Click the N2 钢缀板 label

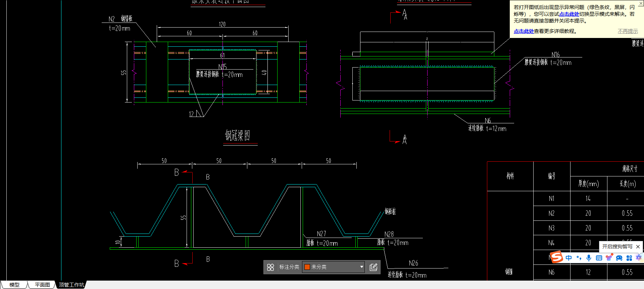[x=120, y=18]
